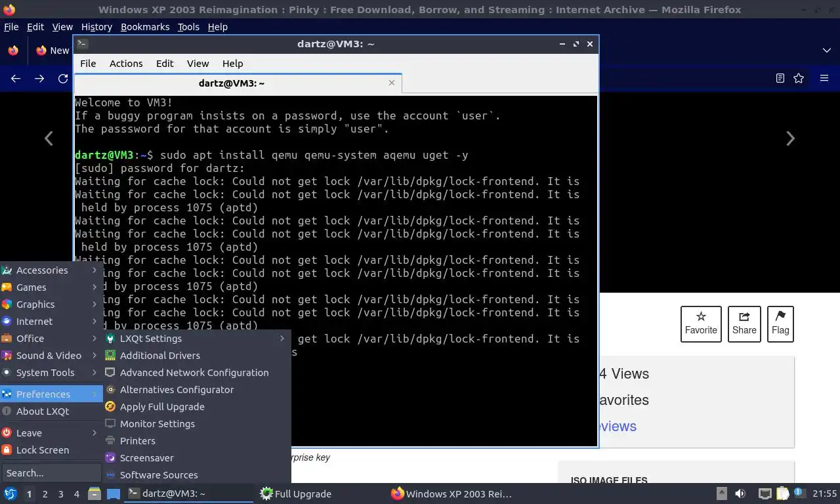The image size is (840, 504).
Task: Open the update notifier tray icon
Action: [800, 493]
